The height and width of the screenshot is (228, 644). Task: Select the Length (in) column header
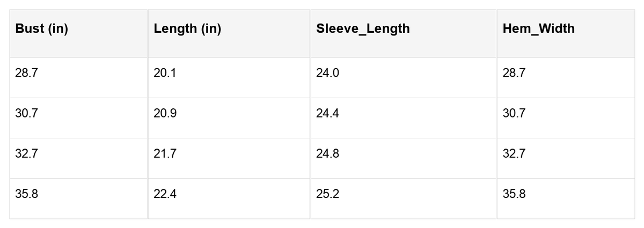[229, 33]
